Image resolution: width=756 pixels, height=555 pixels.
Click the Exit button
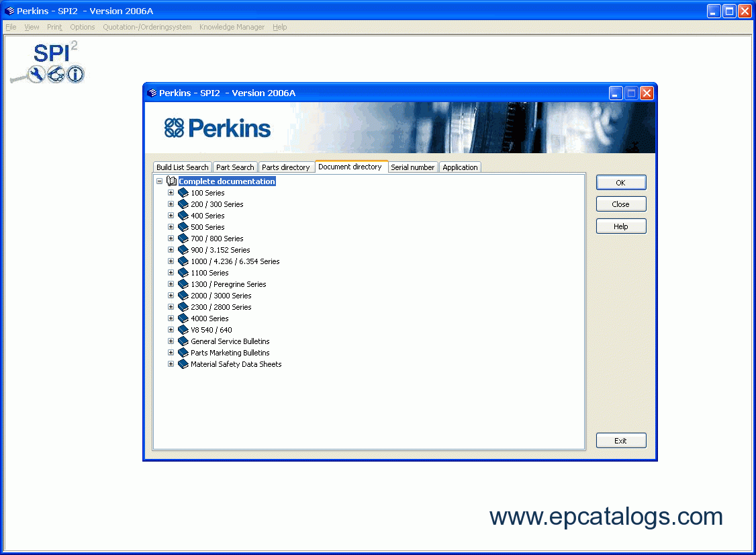coord(620,441)
